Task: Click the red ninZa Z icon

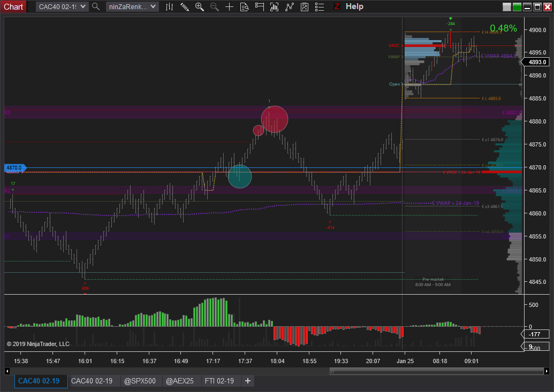Action: tap(337, 6)
